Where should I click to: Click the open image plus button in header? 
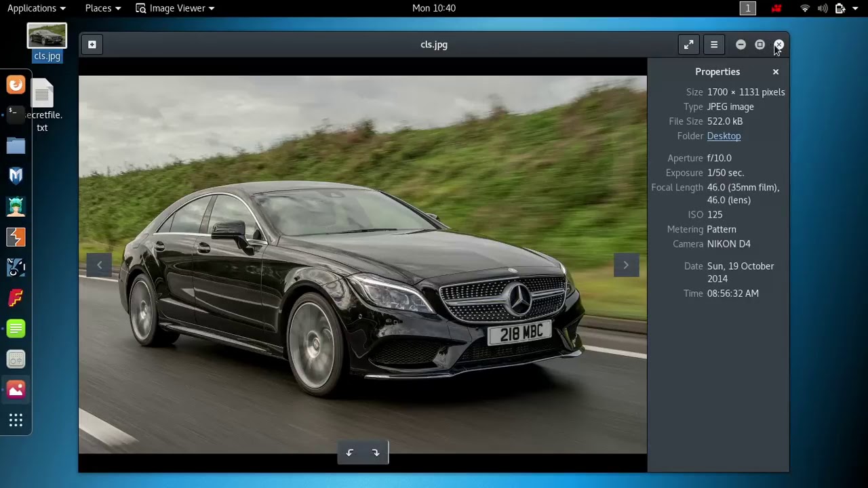92,45
